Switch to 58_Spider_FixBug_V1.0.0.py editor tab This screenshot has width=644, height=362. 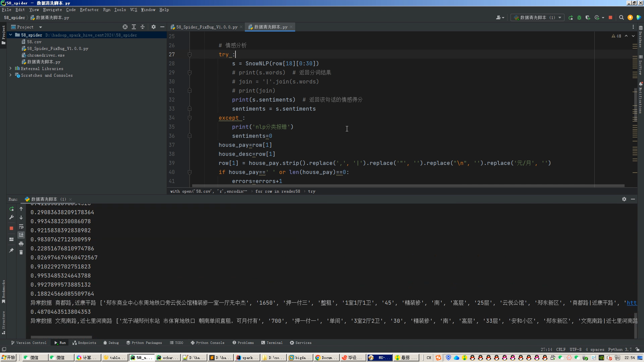point(206,27)
